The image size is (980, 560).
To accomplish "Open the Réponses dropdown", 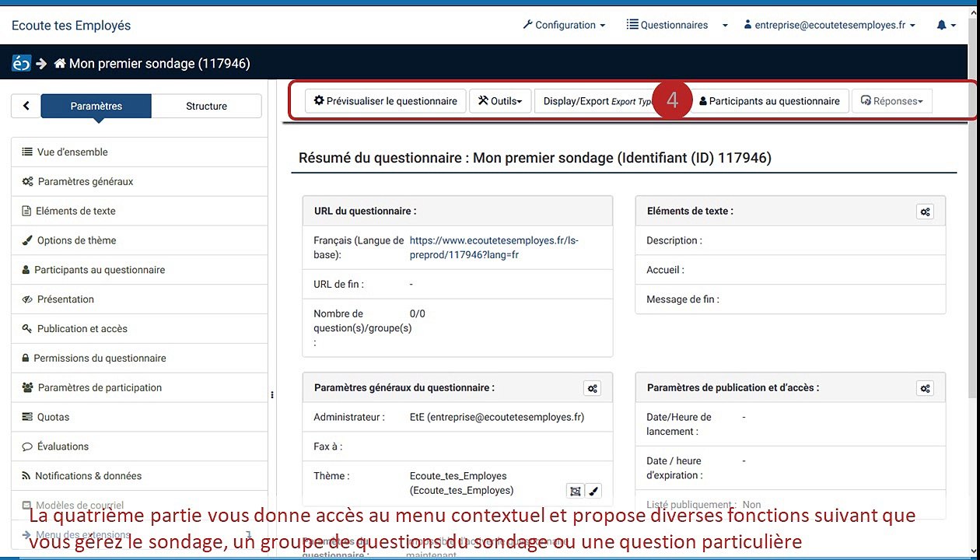I will [x=891, y=101].
